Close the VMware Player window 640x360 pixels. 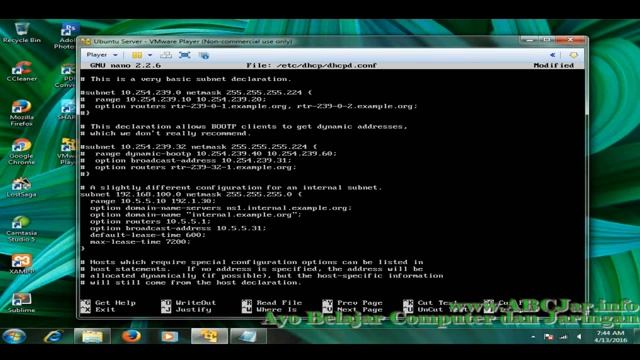[570, 40]
